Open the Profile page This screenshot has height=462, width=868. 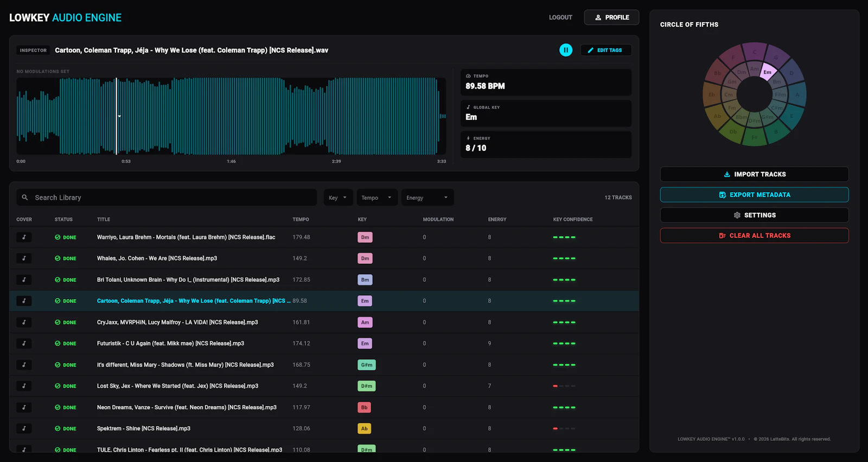[611, 17]
